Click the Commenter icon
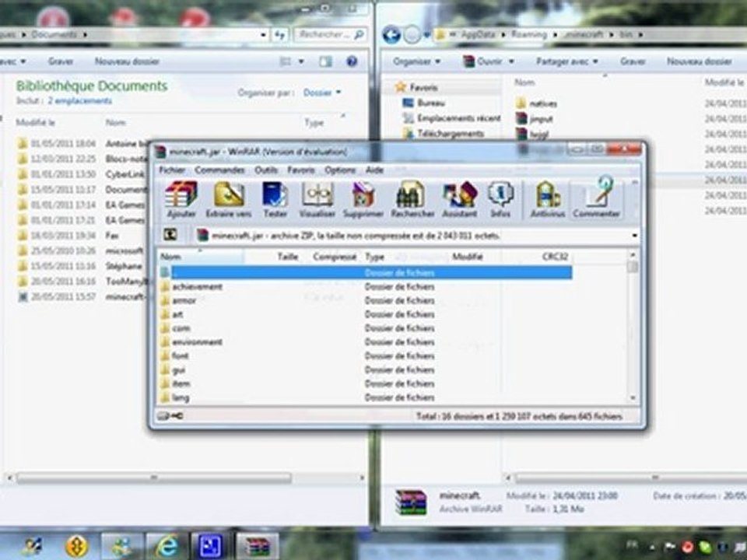The height and width of the screenshot is (560, 747). click(x=597, y=198)
